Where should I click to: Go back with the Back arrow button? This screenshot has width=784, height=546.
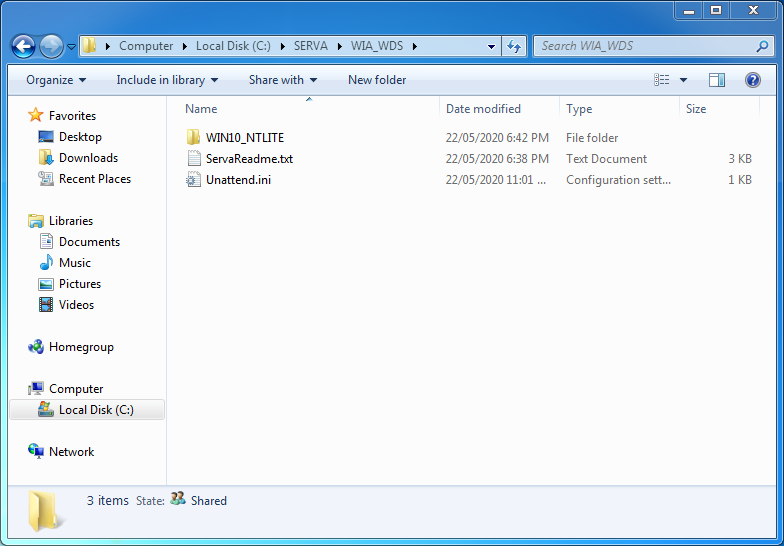point(23,47)
